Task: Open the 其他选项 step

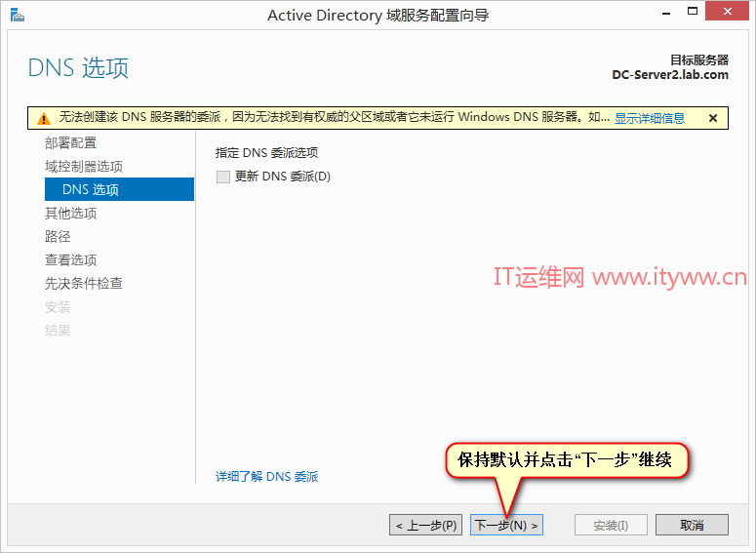Action: (71, 213)
